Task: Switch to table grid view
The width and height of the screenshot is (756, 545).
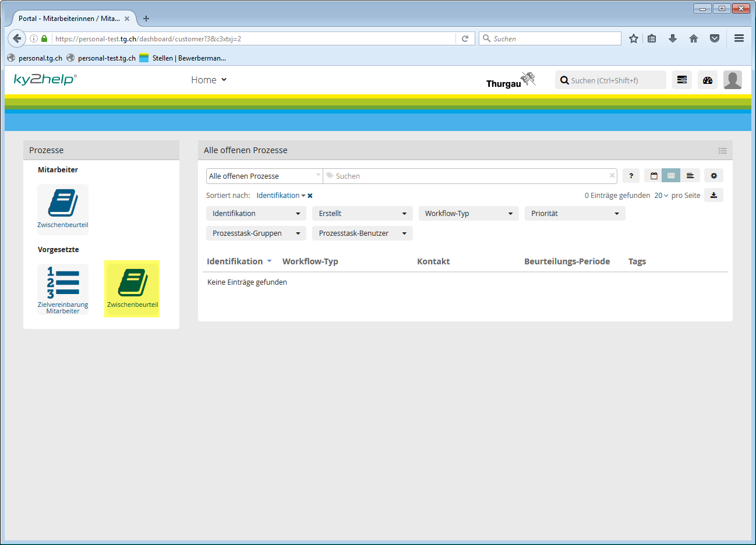Action: pyautogui.click(x=671, y=176)
